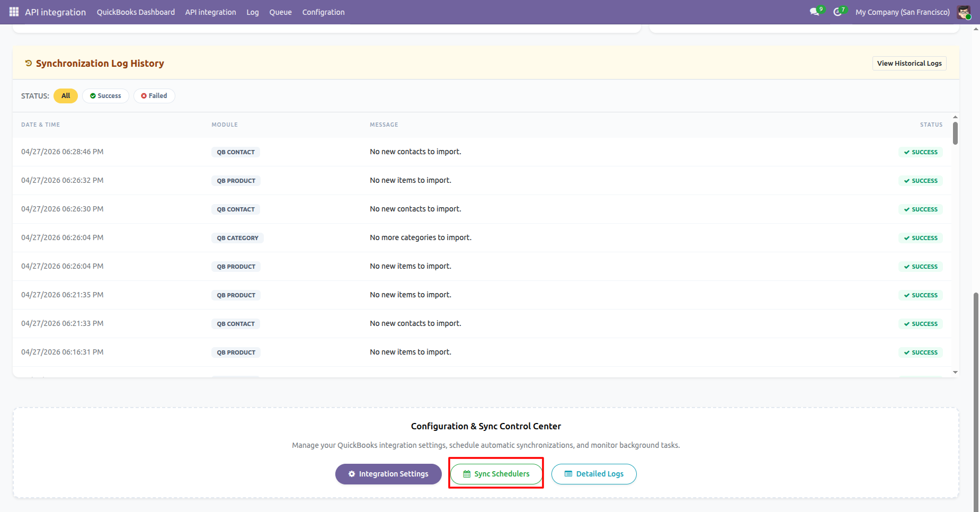Click SUCCESS badge of the 06:16:31 PM row

coord(921,352)
